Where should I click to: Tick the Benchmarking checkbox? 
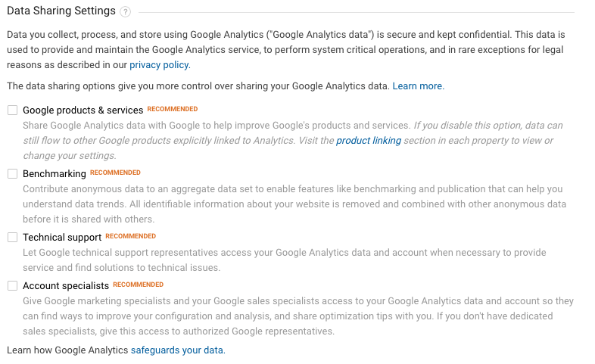point(12,173)
